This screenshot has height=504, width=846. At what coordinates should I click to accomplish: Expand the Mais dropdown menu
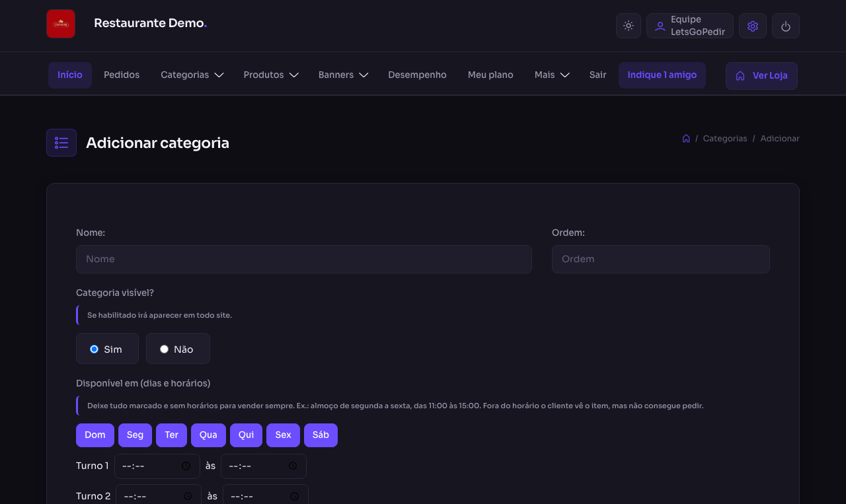click(x=552, y=75)
